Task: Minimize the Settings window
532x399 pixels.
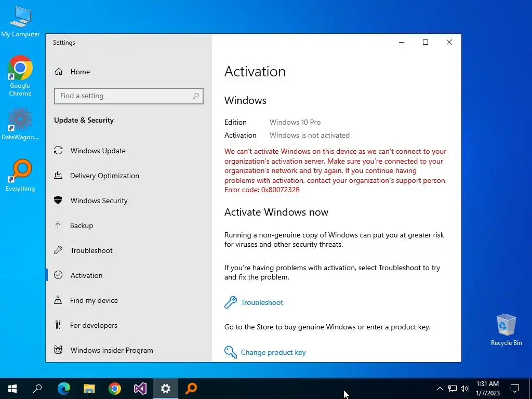Action: pyautogui.click(x=402, y=42)
